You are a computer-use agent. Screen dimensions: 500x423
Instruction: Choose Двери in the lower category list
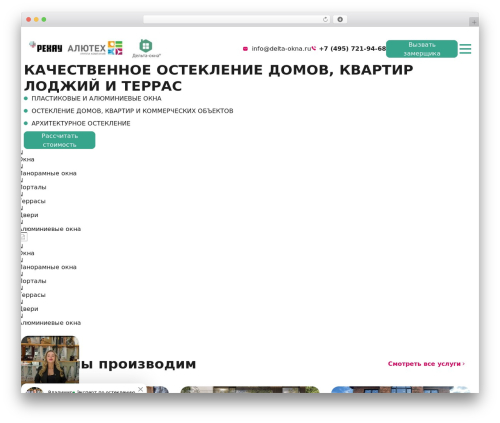29,309
